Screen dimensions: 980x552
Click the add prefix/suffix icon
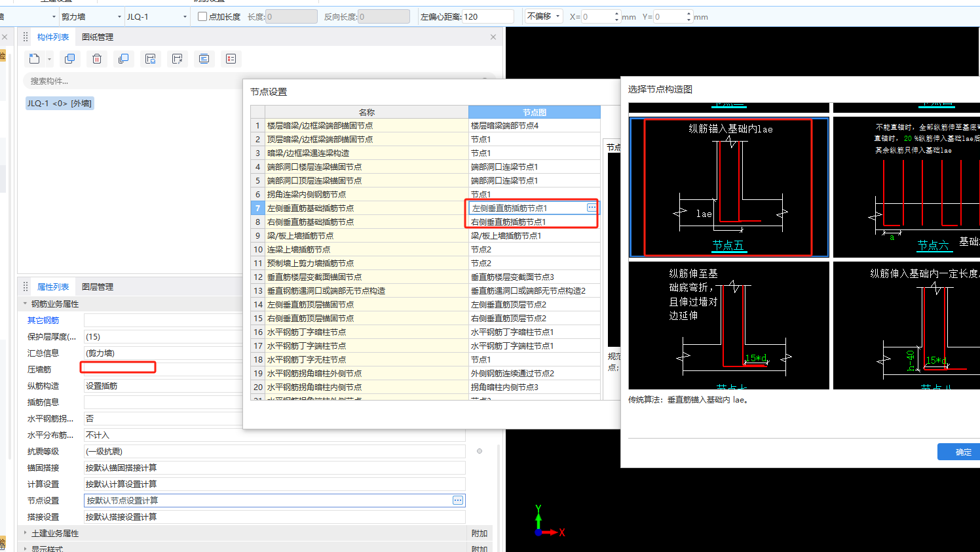click(x=204, y=59)
